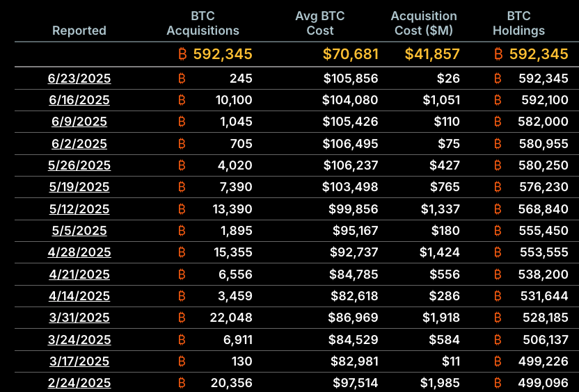Click the Bitcoin icon next to 499,226 holdings

click(498, 361)
